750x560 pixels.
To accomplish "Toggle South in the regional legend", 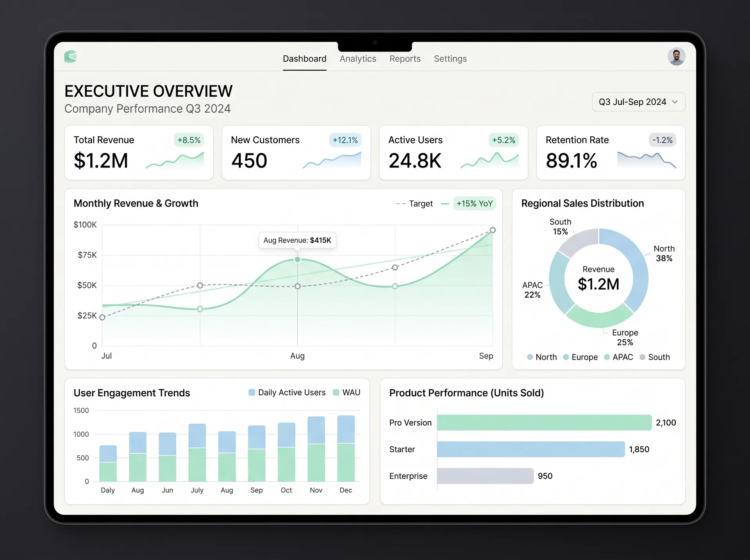I will click(x=655, y=357).
